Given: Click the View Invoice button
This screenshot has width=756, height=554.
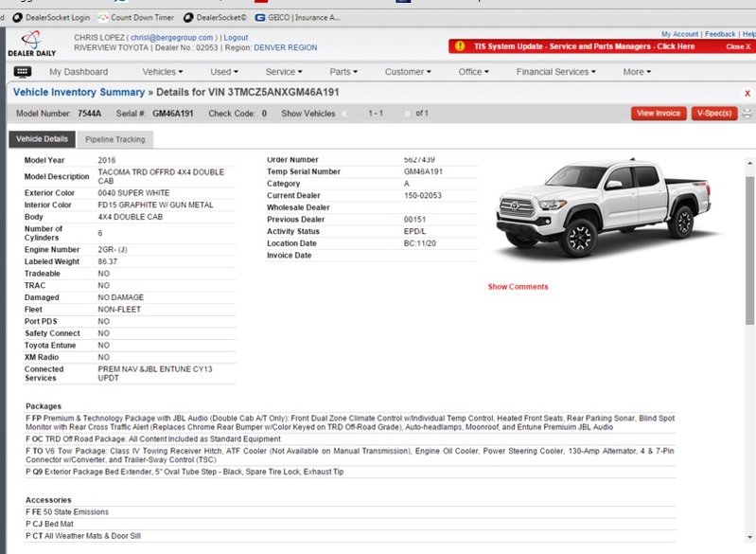Looking at the screenshot, I should (659, 114).
